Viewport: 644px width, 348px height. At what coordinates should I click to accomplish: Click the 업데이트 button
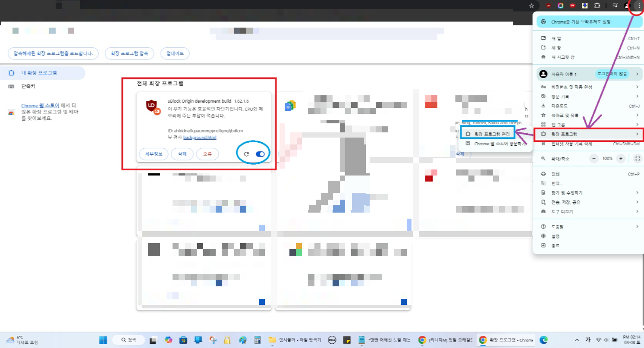coord(175,53)
